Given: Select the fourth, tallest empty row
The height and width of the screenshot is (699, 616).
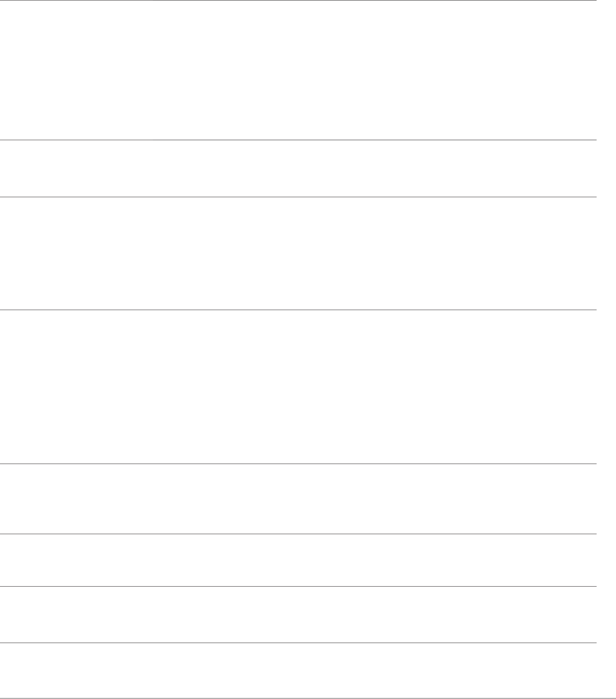Looking at the screenshot, I should (298, 387).
